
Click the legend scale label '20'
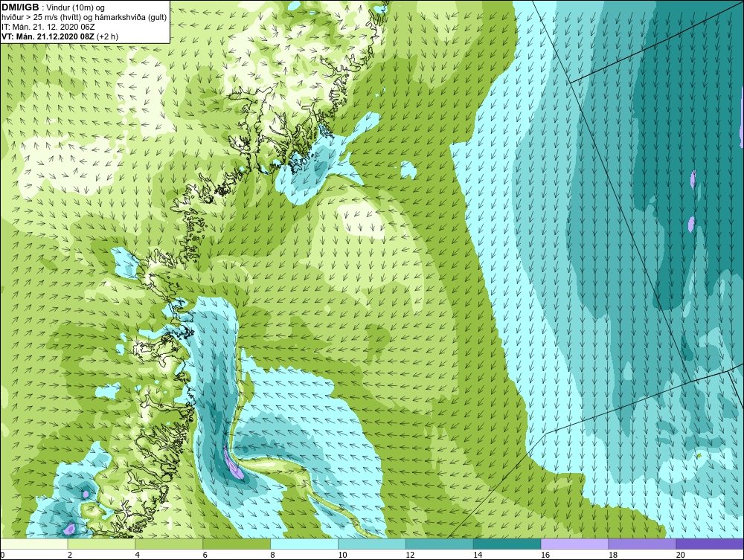(x=681, y=555)
